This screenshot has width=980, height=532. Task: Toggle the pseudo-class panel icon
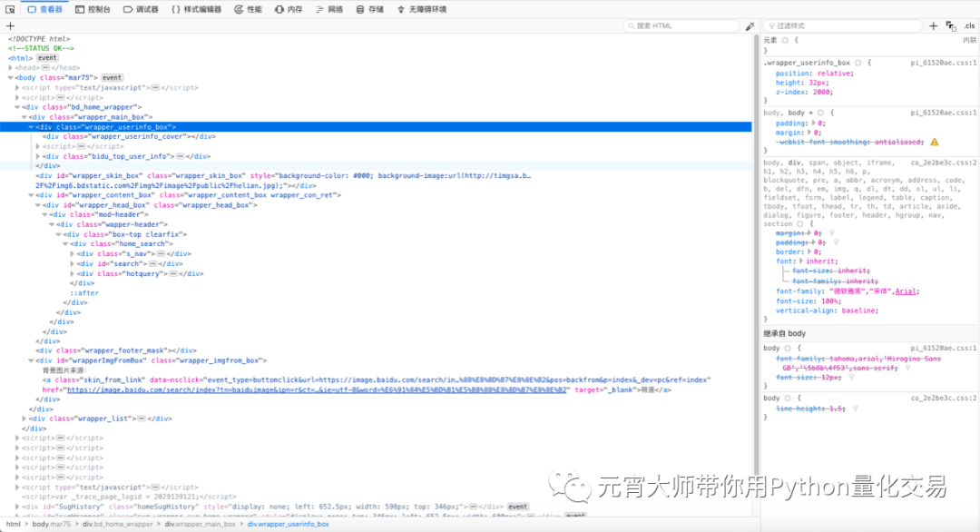pos(951,25)
